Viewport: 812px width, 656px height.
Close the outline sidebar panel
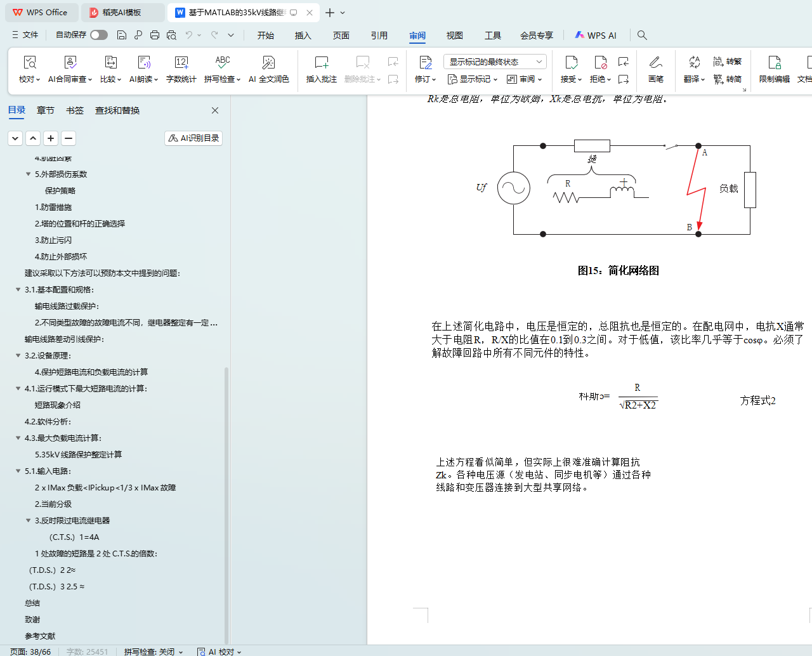pos(215,110)
